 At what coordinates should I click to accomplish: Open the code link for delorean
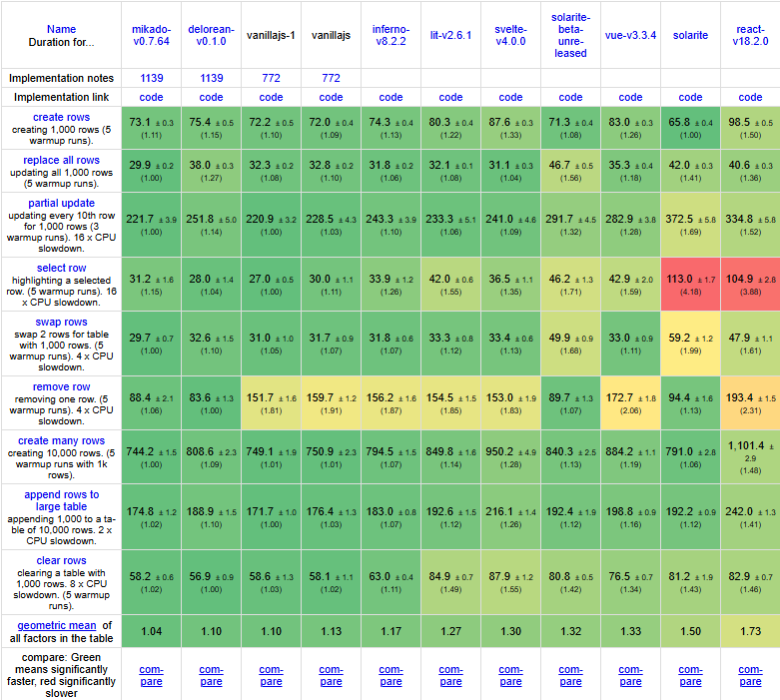[211, 98]
